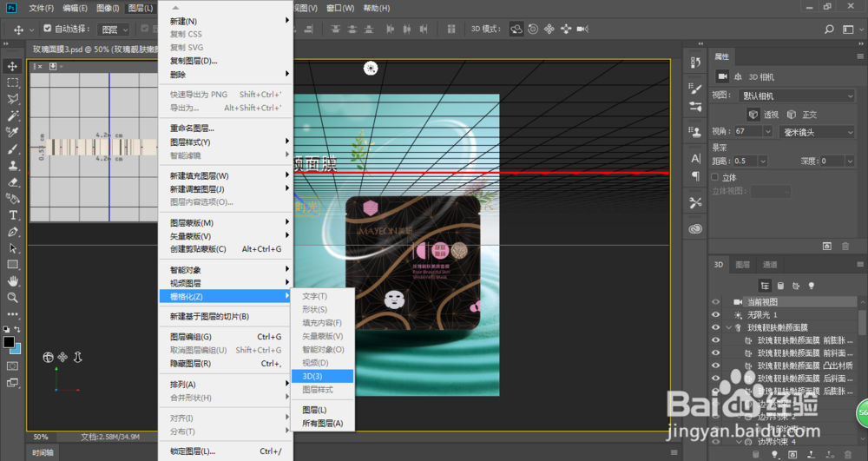Toggle visibility of 前膨胀 material
Viewport: 868px width, 461px height.
tap(716, 340)
